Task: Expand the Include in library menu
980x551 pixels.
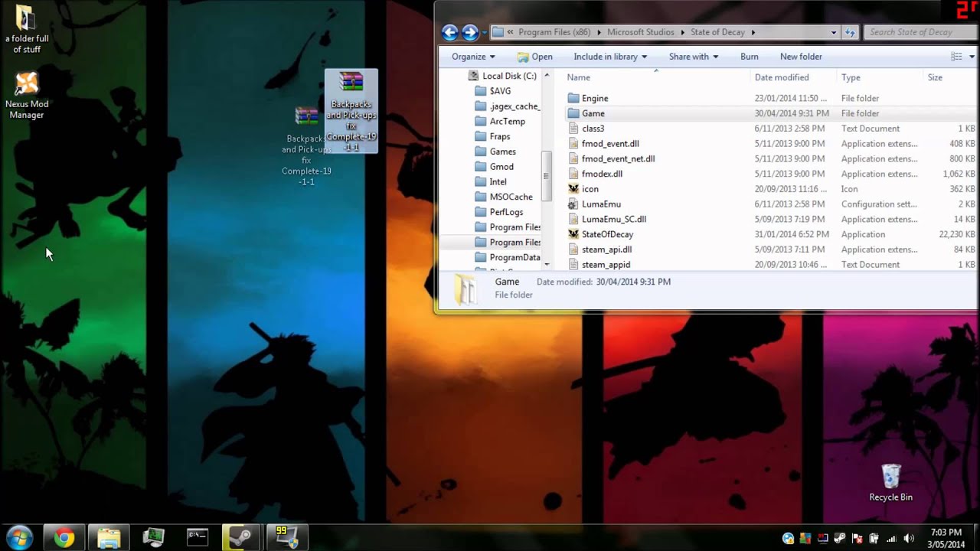Action: click(x=610, y=57)
